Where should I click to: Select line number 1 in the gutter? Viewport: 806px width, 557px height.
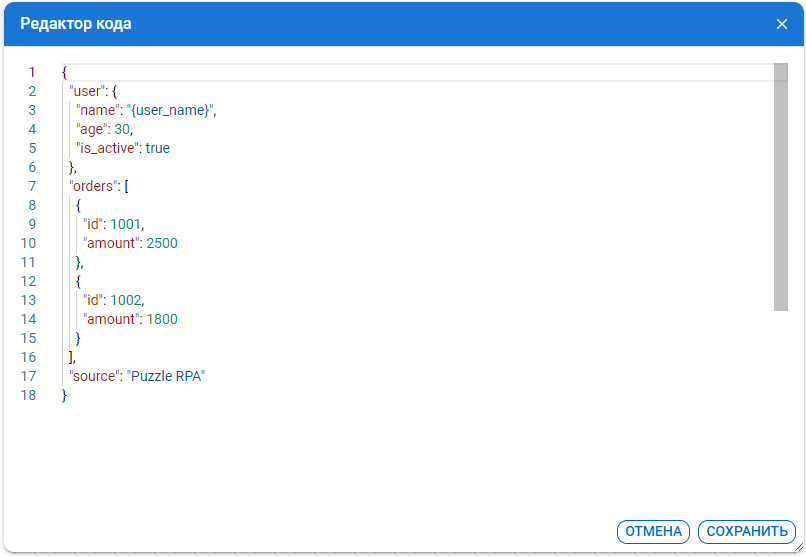(x=31, y=72)
